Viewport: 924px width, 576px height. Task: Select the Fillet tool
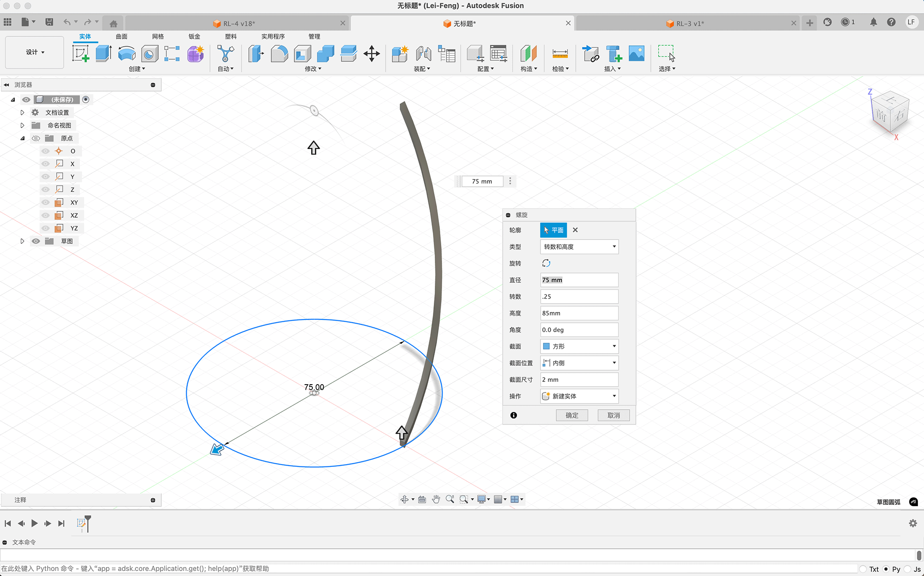coord(279,54)
